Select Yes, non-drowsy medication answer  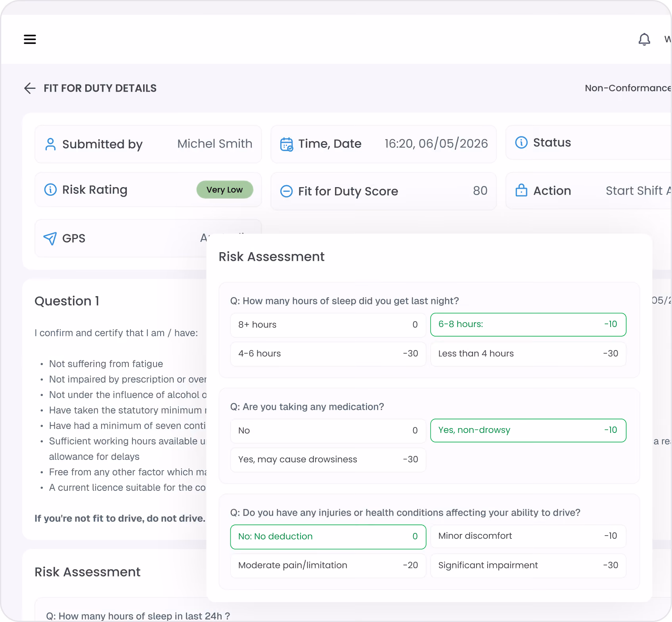(x=528, y=431)
